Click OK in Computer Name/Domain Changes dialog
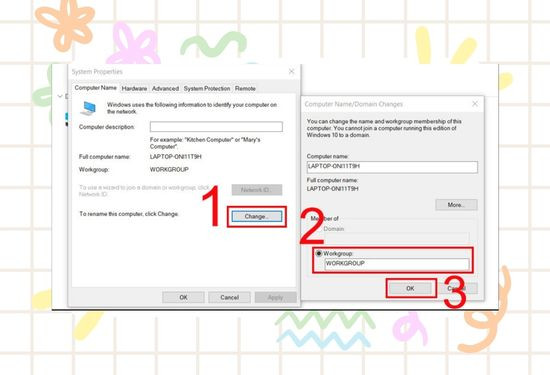Screen dimensions: 550x375 [x=410, y=288]
